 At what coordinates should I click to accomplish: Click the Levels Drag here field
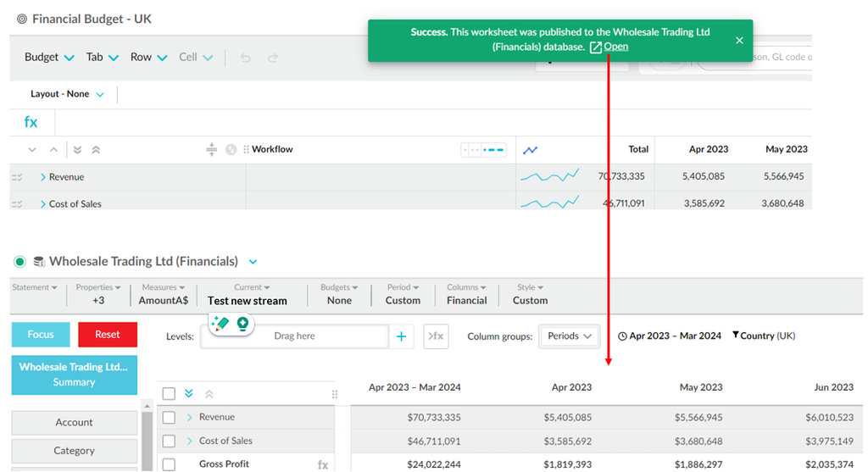[x=294, y=336]
